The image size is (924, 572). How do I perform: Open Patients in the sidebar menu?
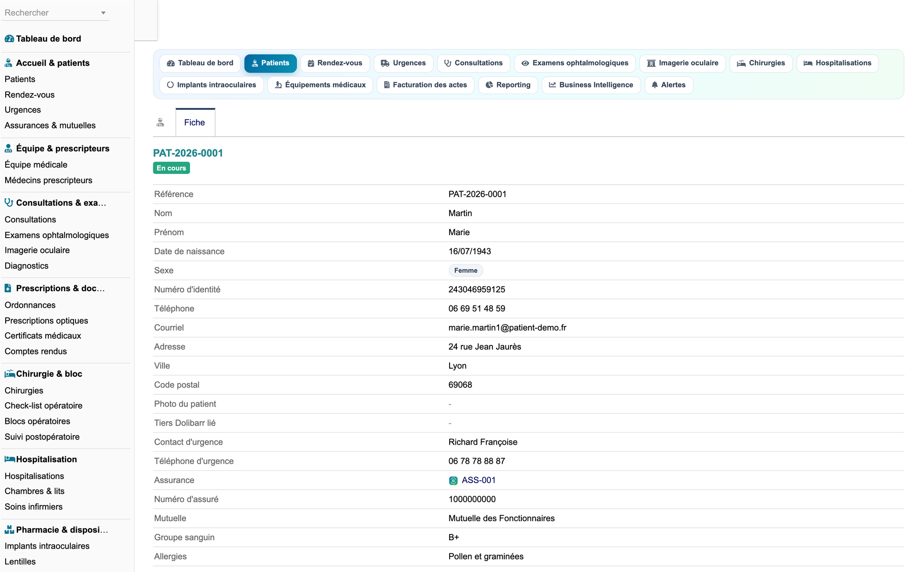click(20, 79)
